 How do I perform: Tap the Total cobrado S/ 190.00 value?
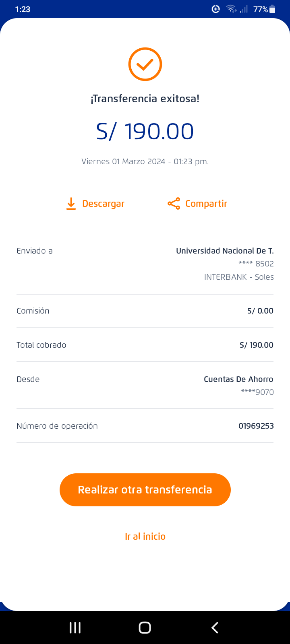(x=256, y=345)
